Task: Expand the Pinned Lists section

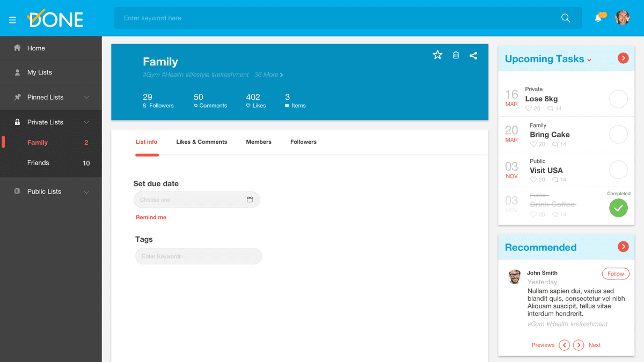Action: pos(86,98)
